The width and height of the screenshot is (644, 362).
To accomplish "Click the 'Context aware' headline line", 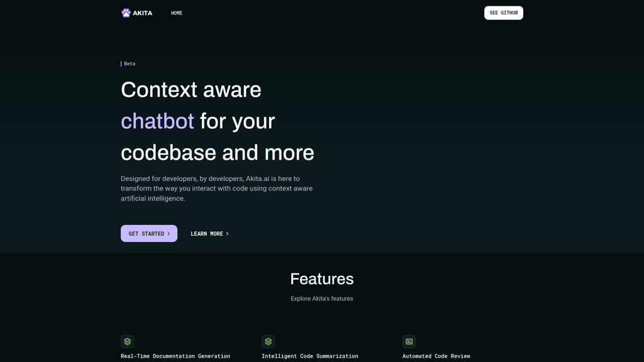I will pos(191,90).
